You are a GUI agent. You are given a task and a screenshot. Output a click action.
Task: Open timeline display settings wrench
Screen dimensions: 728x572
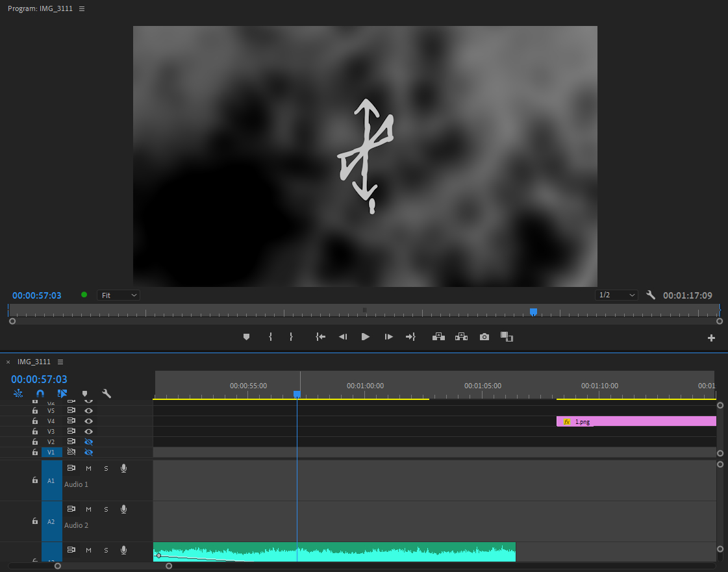tap(107, 393)
